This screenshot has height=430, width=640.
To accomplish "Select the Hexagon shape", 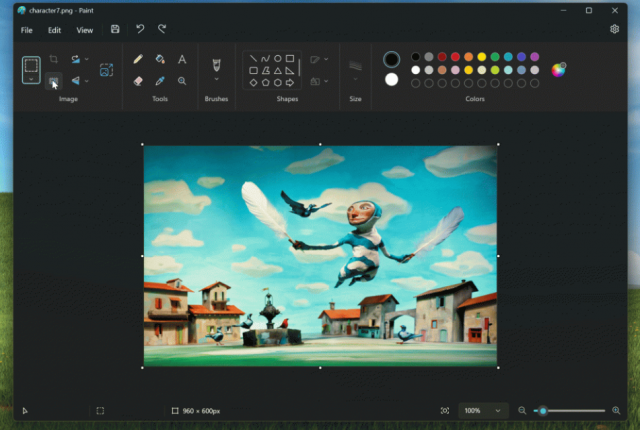I will tap(278, 83).
